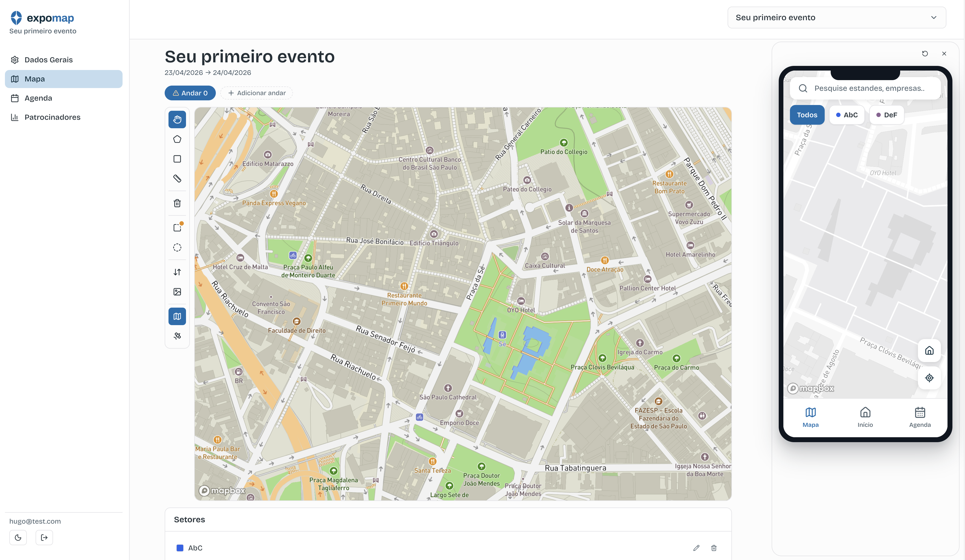The height and width of the screenshot is (560, 965).
Task: Click the Faculdade de Direito marker
Action: tap(297, 321)
